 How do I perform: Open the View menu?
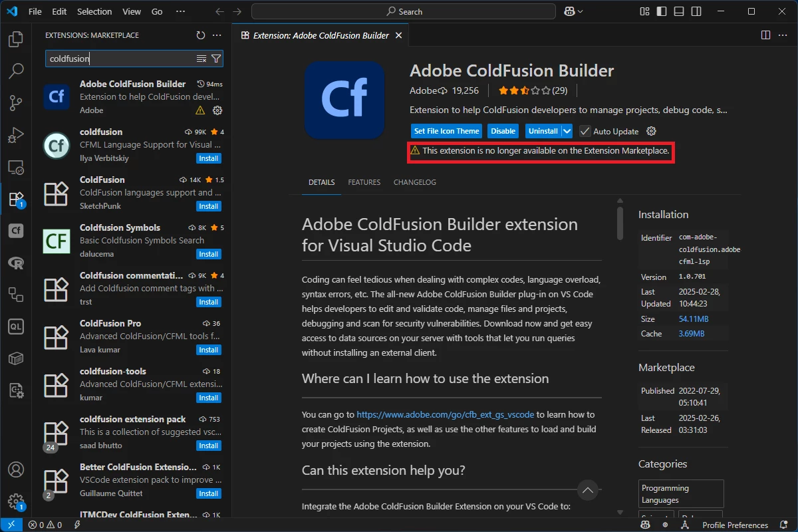point(132,11)
